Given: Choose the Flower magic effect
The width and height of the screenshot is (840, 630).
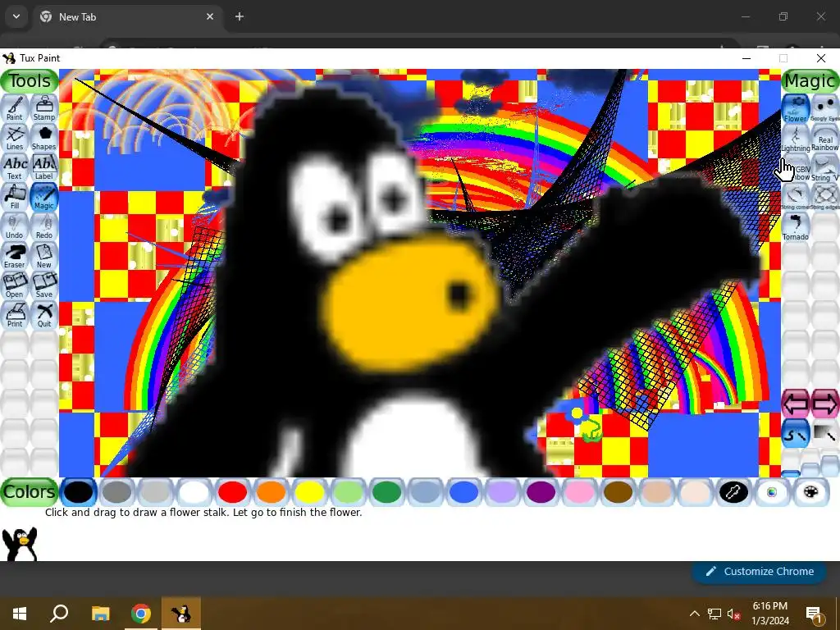Looking at the screenshot, I should point(796,109).
